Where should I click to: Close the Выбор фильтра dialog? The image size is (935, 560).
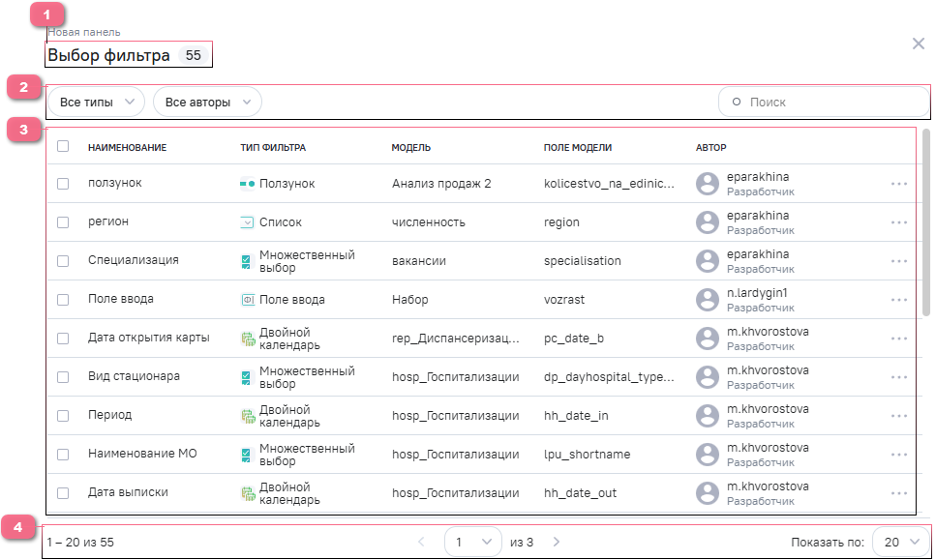pyautogui.click(x=918, y=44)
